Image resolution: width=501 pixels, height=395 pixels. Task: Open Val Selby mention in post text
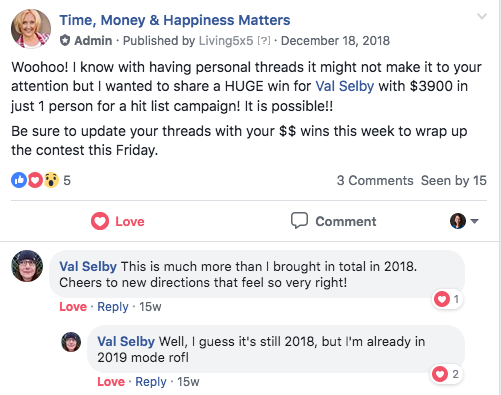345,86
